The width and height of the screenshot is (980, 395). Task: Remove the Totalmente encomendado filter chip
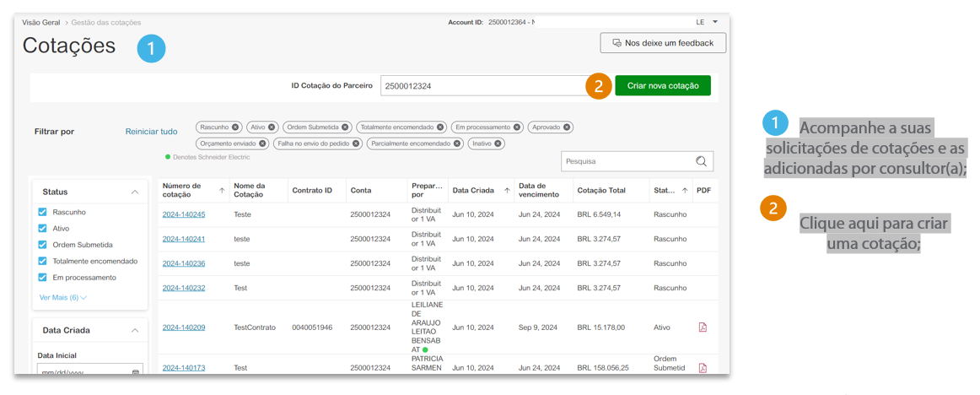(x=440, y=127)
